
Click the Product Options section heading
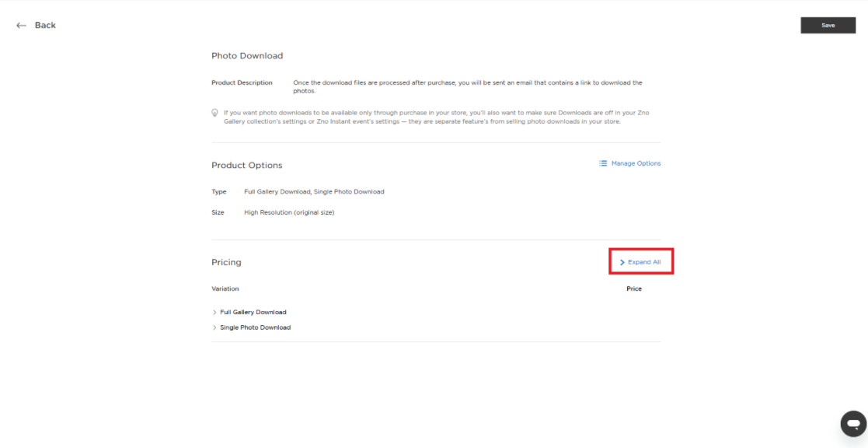click(x=247, y=166)
